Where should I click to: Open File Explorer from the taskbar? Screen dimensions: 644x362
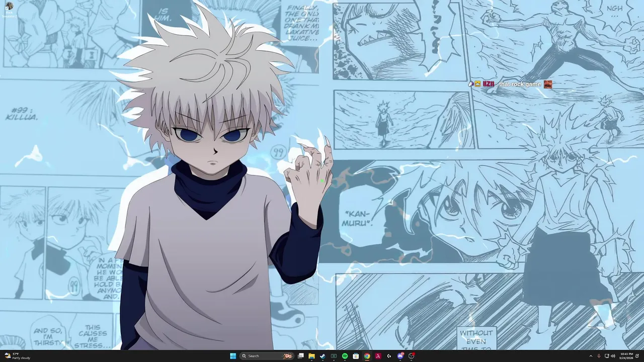311,356
